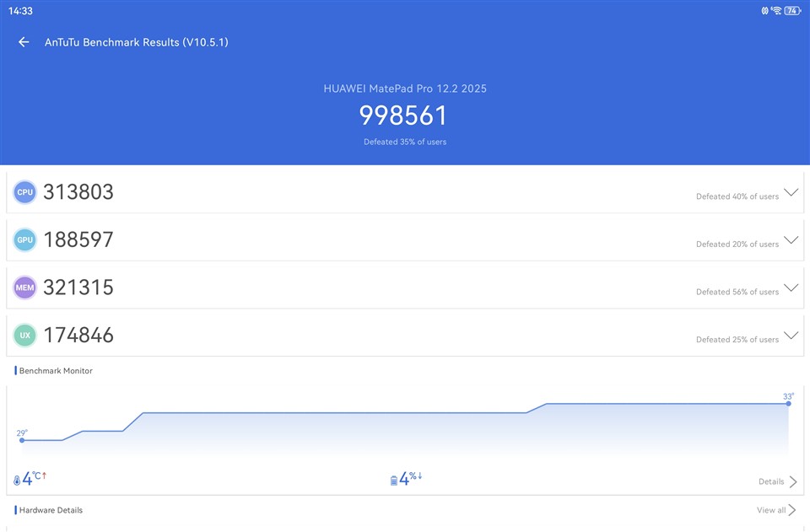Tap the battery drain percentage icon
The image size is (810, 532).
tap(393, 481)
